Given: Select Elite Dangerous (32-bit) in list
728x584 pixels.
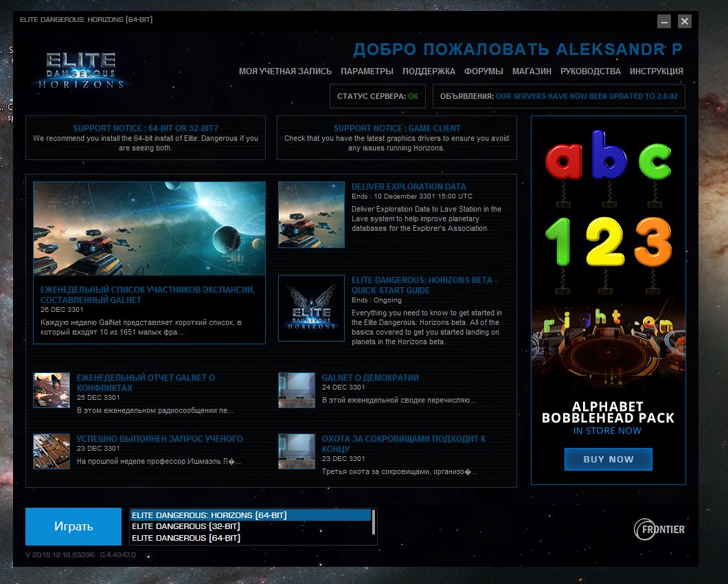Looking at the screenshot, I should 251,526.
